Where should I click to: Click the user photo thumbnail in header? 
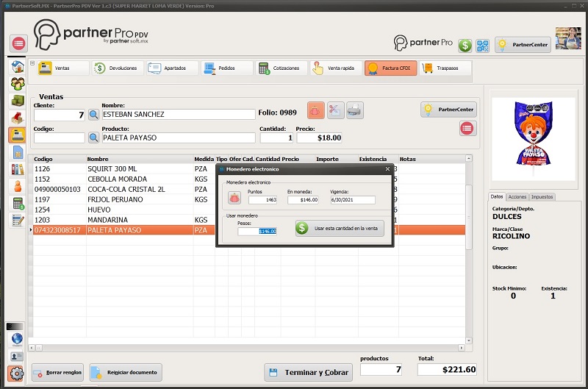568,39
